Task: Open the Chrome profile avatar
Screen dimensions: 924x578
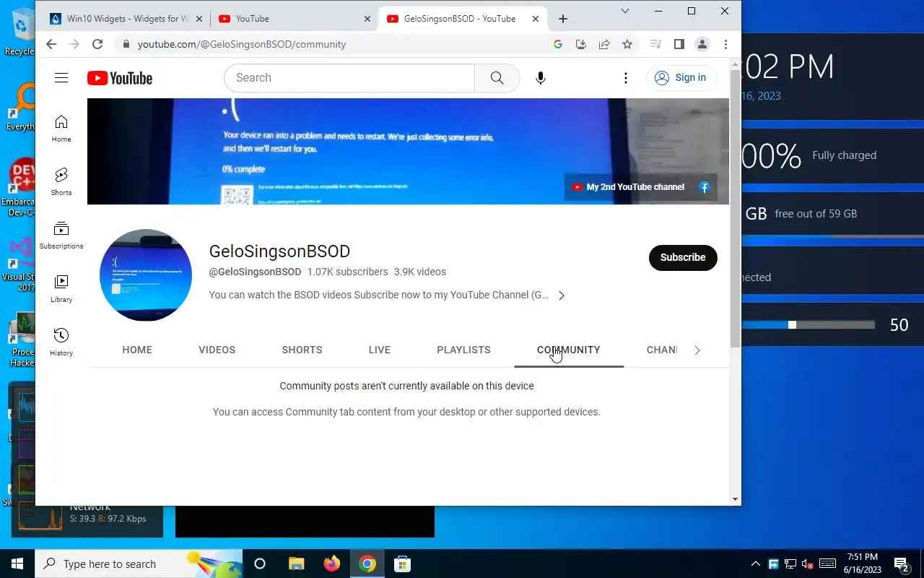Action: point(702,44)
